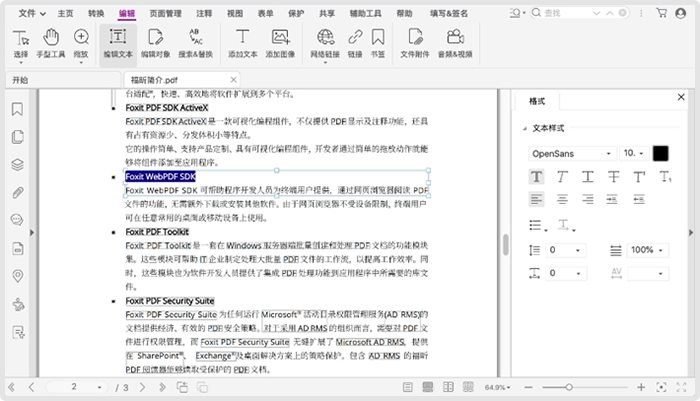
Task: Toggle bold text style
Action: point(536,177)
